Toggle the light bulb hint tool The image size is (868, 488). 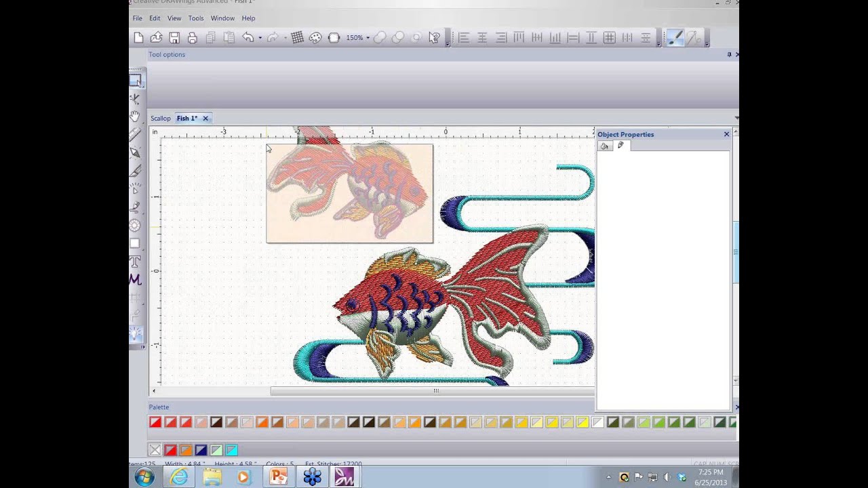point(135,333)
